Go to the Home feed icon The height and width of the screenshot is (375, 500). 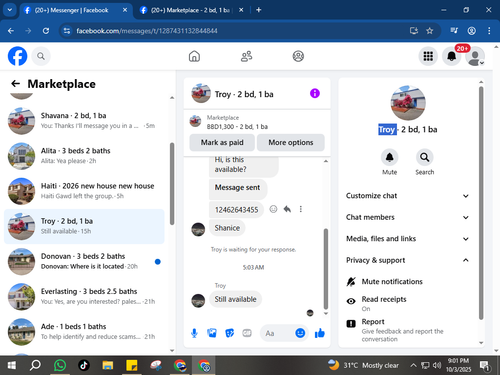point(194,56)
